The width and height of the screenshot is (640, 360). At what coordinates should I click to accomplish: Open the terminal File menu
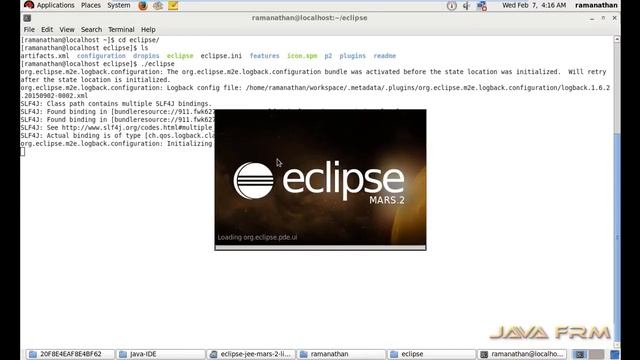click(29, 29)
